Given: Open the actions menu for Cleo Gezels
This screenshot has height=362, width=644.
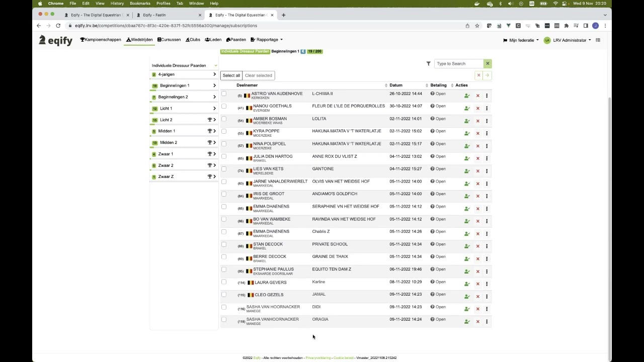Looking at the screenshot, I should pyautogui.click(x=487, y=297).
